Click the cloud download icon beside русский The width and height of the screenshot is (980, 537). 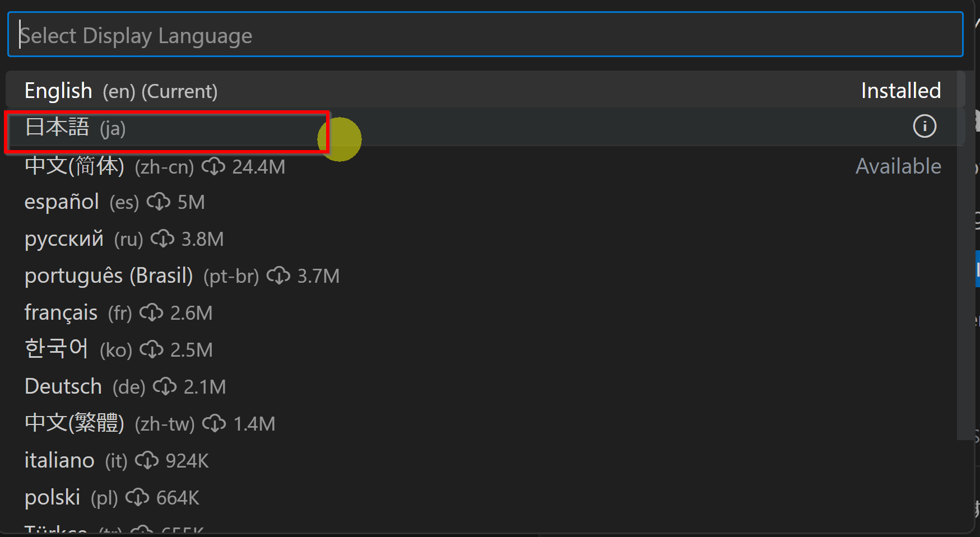[x=162, y=239]
